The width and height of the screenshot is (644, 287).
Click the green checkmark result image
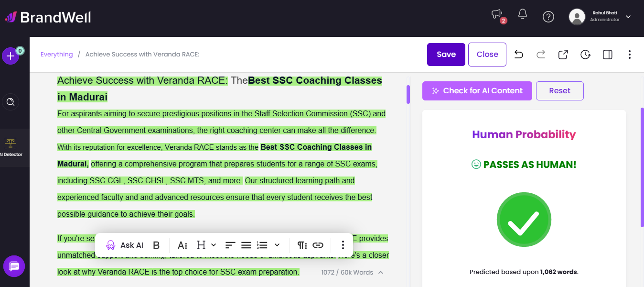(x=524, y=220)
